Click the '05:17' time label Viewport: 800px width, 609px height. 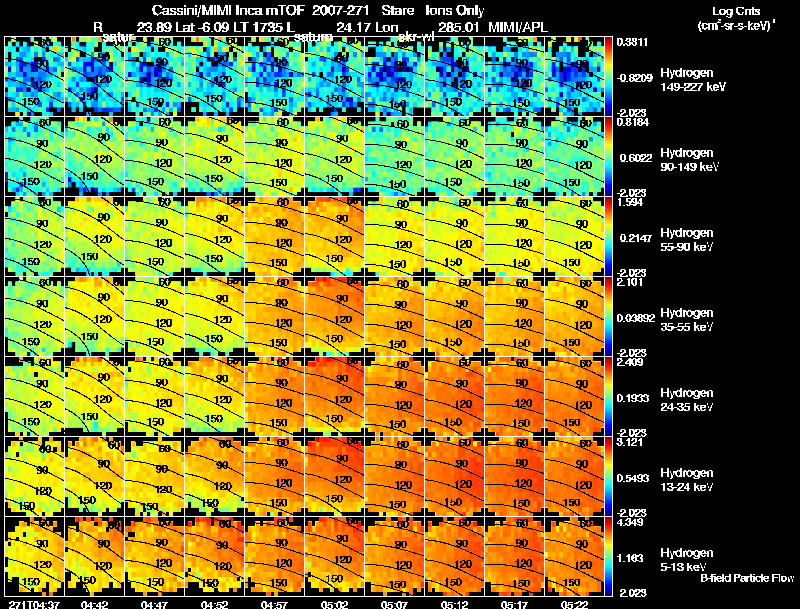pos(514,604)
